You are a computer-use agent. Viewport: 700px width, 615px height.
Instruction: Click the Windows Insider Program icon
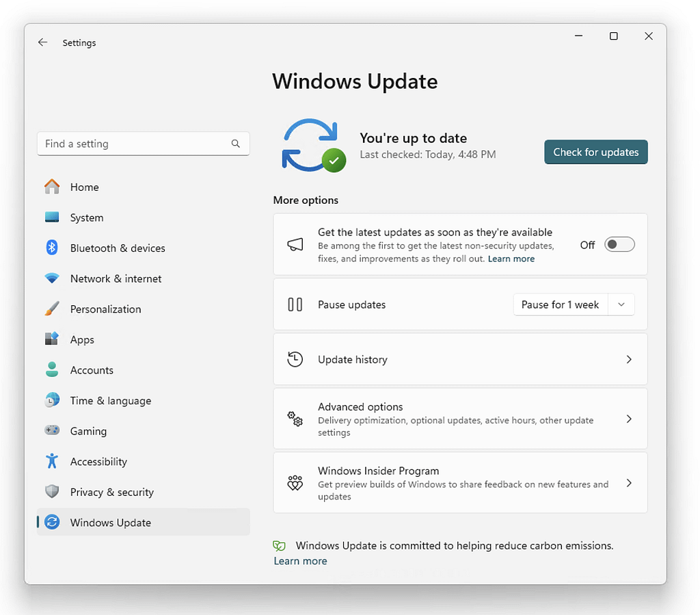pos(295,482)
